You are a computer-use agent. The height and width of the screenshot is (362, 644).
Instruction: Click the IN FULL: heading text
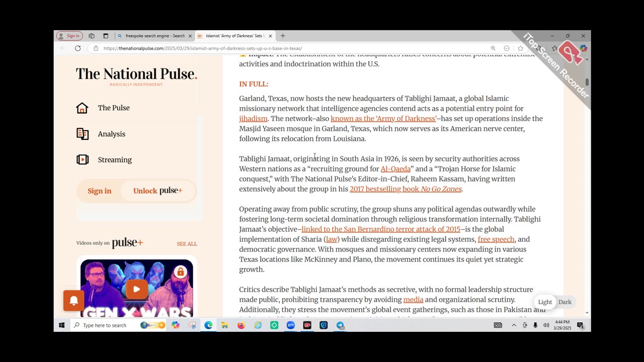pos(254,84)
